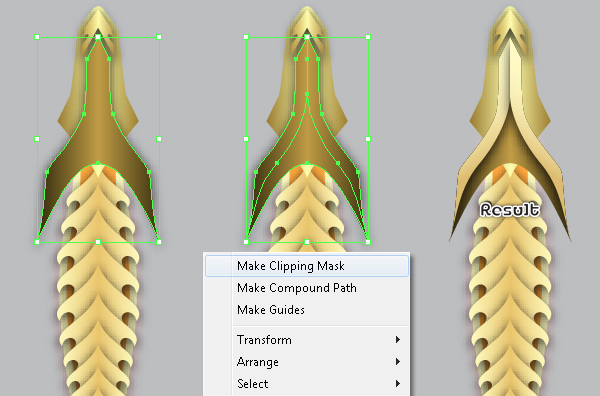Click the top-right bounding handle of the middle shape
The width and height of the screenshot is (600, 396).
click(368, 37)
